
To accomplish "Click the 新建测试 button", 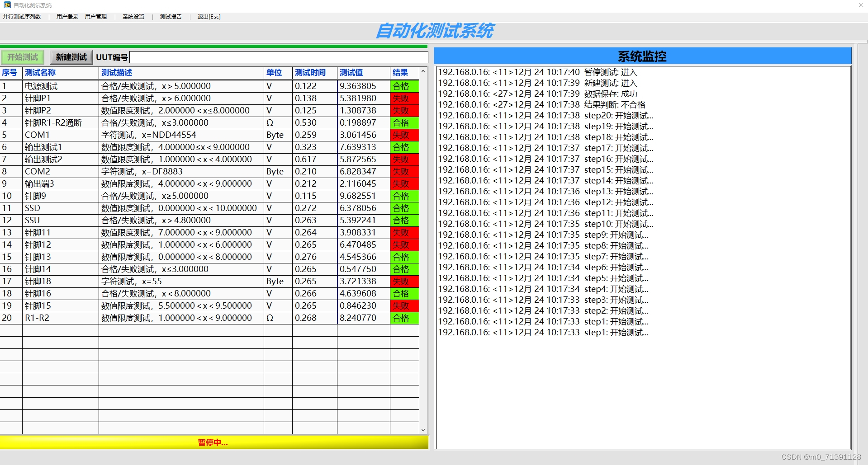I will [71, 57].
